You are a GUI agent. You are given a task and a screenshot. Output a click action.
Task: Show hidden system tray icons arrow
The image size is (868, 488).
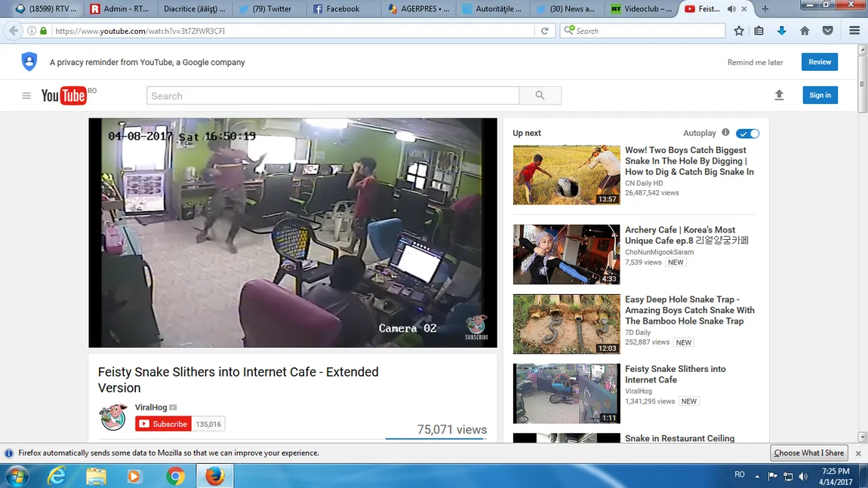click(x=757, y=476)
